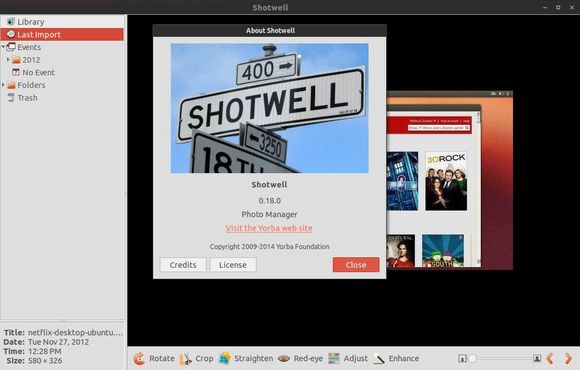Click the Enhance magic wand icon
580x370 pixels.
(379, 359)
